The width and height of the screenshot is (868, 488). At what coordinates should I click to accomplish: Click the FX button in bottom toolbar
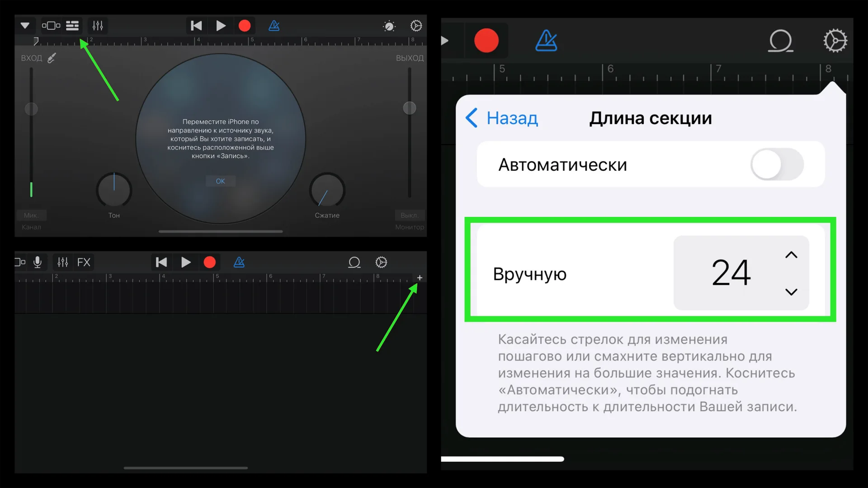[84, 262]
